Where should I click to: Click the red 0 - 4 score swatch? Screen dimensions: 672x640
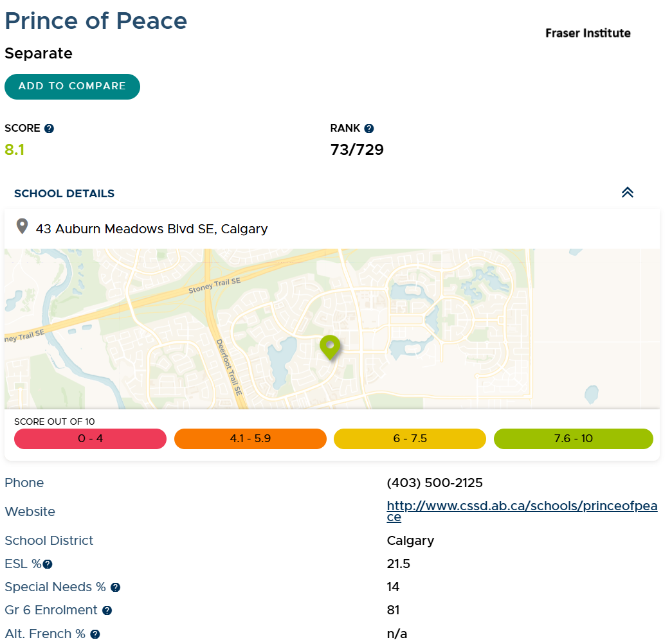coord(90,439)
